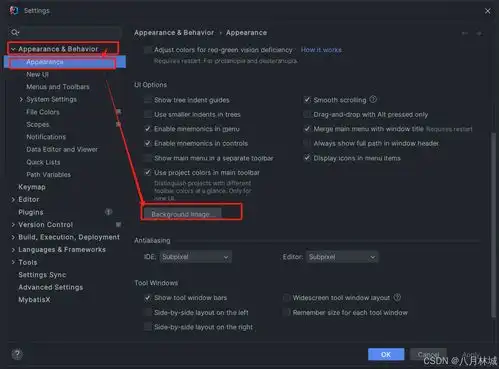499x369 pixels.
Task: Click Appearance & Behavior breadcrumb link
Action: click(174, 33)
